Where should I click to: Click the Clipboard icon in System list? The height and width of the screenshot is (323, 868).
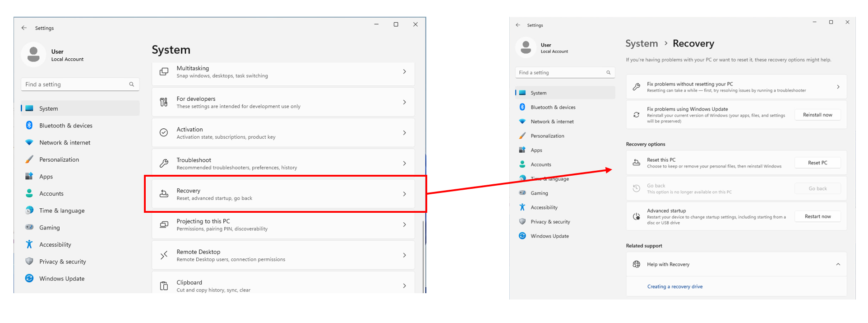(x=164, y=286)
